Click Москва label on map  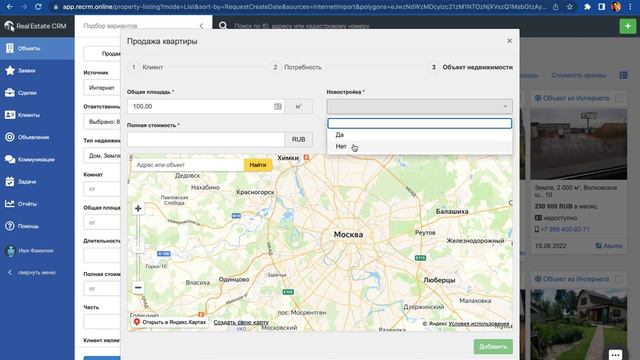click(x=348, y=235)
